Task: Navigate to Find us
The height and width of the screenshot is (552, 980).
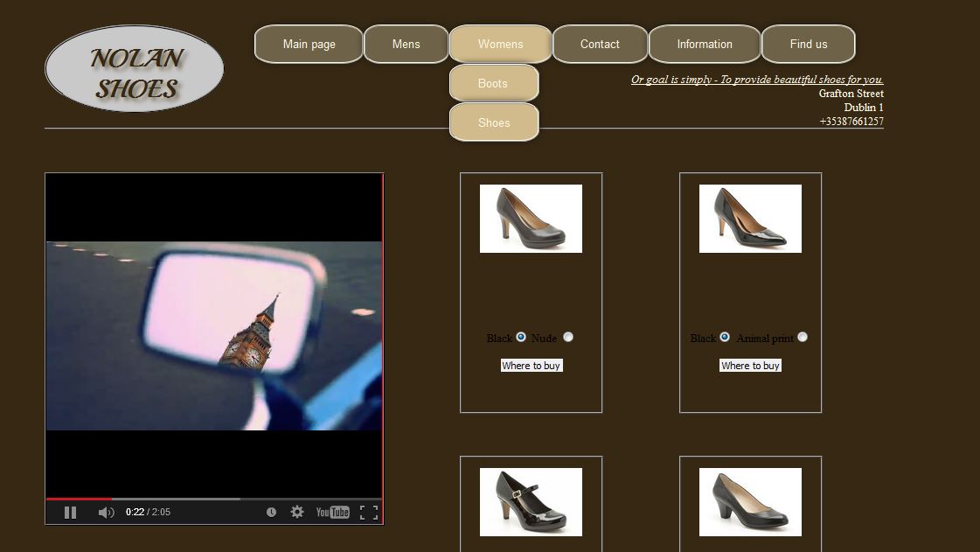Action: point(808,44)
